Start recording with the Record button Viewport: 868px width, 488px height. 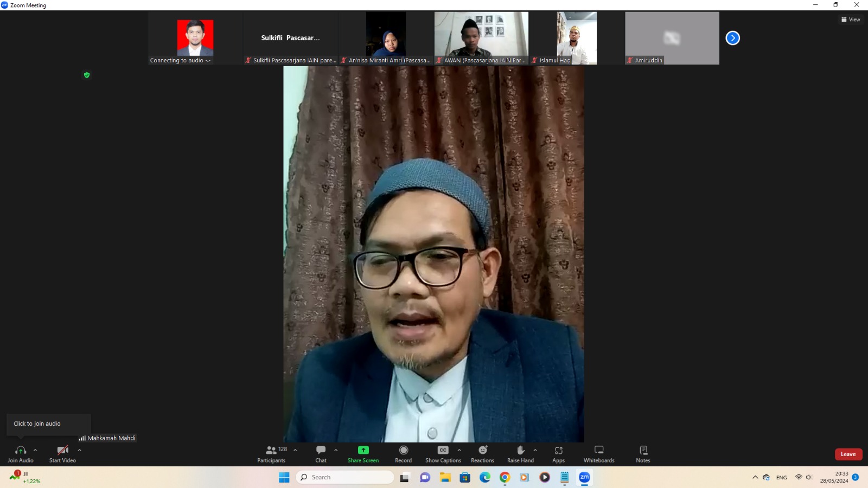(x=403, y=454)
